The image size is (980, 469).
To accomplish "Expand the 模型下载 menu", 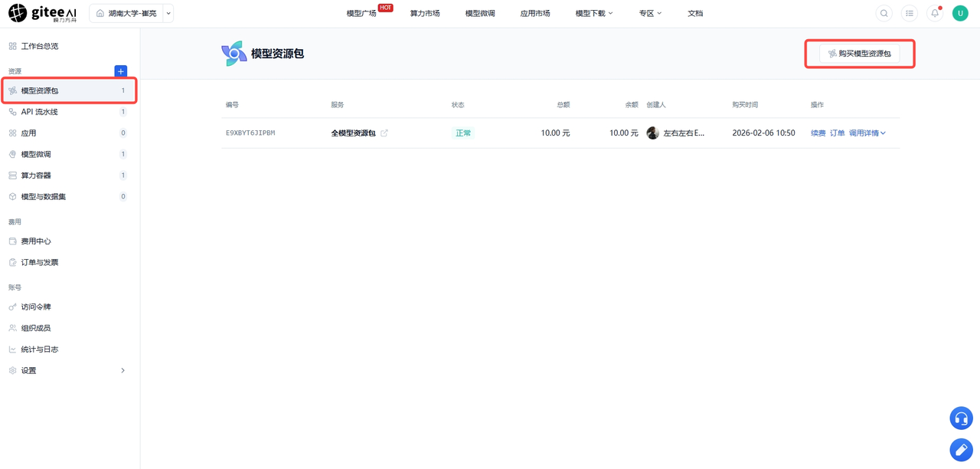I will [x=594, y=13].
